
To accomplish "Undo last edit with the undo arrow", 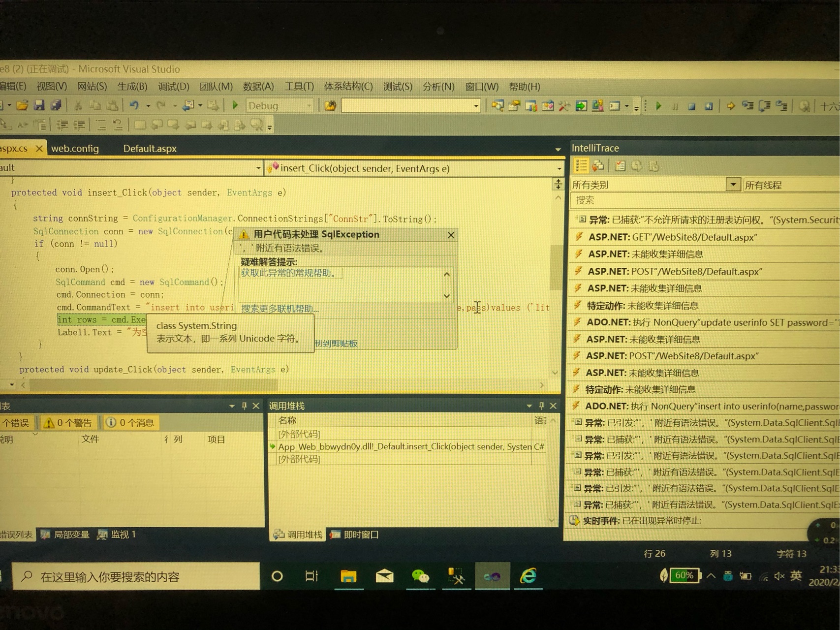I will coord(134,105).
